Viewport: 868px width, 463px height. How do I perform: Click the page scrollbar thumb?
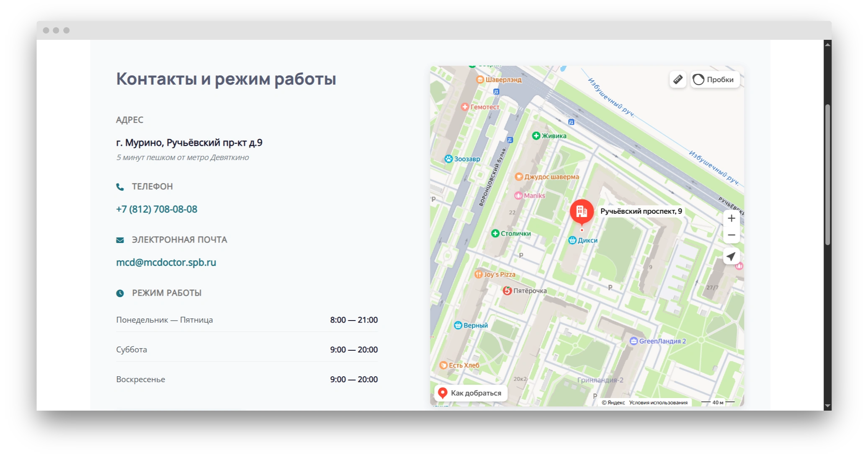click(x=827, y=174)
